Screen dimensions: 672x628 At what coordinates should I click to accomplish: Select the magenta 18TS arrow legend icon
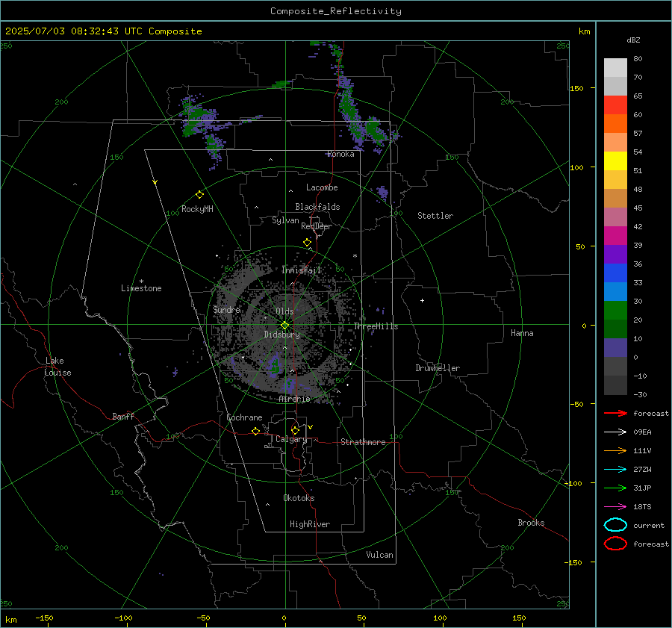click(x=615, y=507)
